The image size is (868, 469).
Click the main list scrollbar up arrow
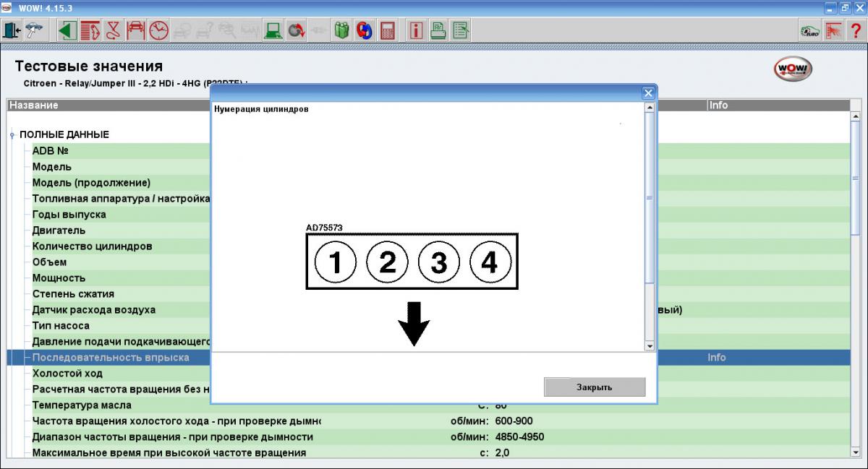point(856,116)
